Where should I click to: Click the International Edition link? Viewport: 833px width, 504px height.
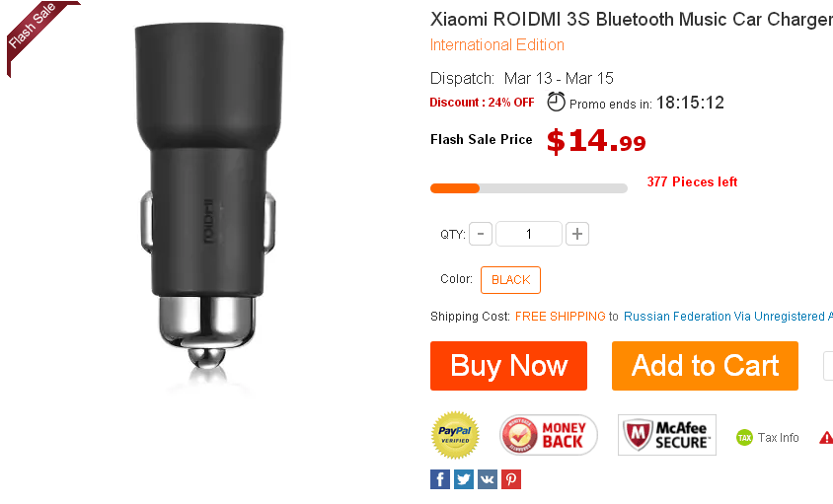496,45
